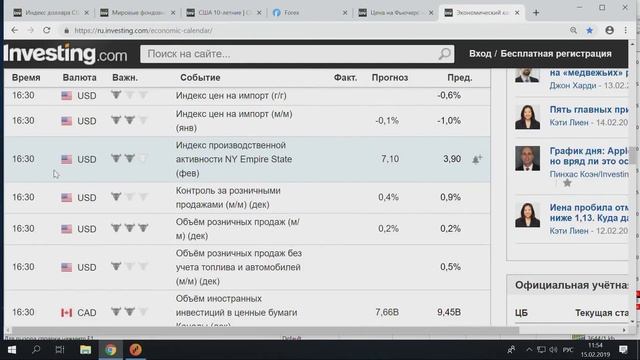Viewport: 640px width, 360px height.
Task: Close the США 10-летние tab
Action: [x=259, y=13]
